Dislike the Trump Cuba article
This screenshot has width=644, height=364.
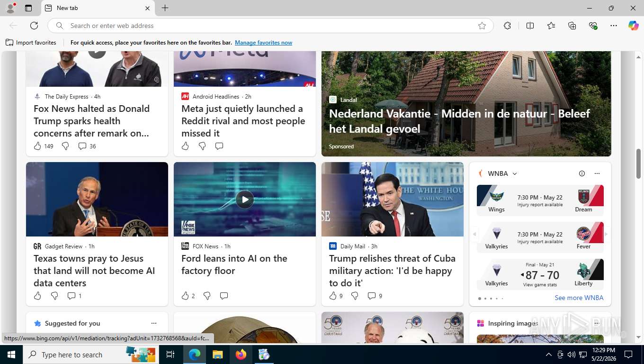[x=355, y=296]
